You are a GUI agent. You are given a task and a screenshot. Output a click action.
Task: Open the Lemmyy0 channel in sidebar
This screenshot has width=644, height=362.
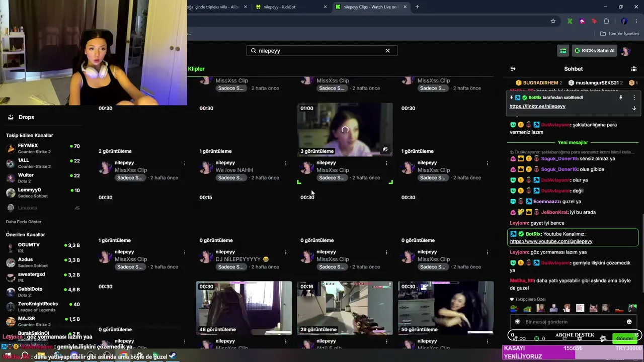click(43, 193)
